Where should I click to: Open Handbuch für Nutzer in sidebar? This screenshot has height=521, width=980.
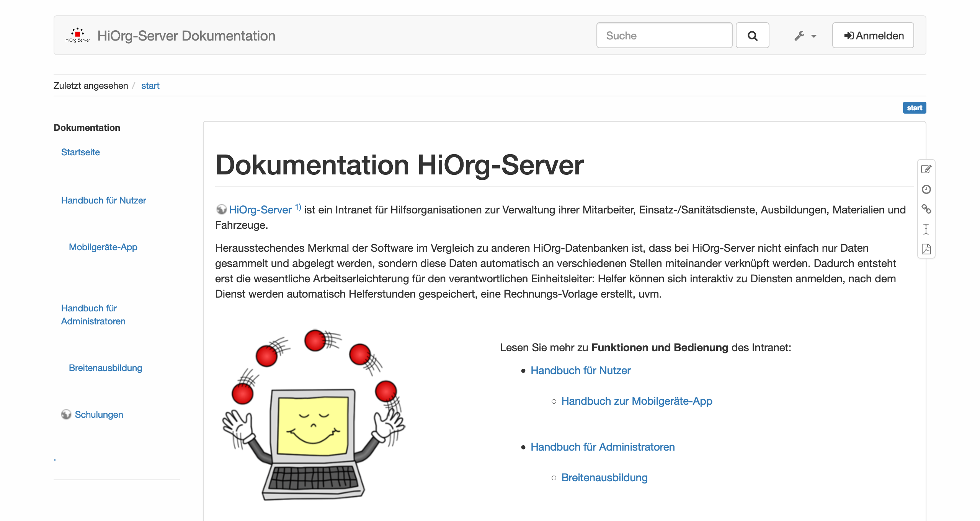[x=103, y=200]
